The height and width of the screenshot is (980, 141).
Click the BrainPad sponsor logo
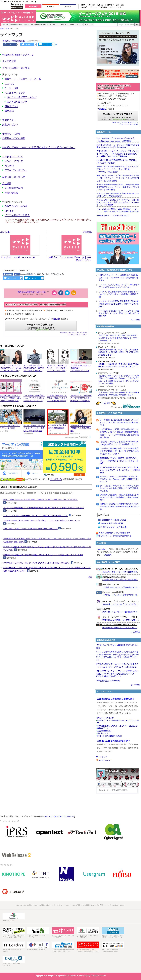tap(82, 832)
